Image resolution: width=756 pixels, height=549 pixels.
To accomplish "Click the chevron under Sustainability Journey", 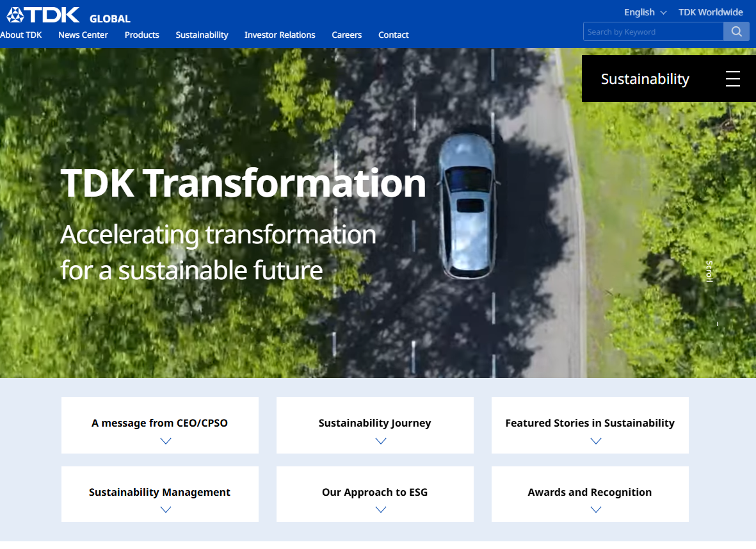I will [381, 441].
